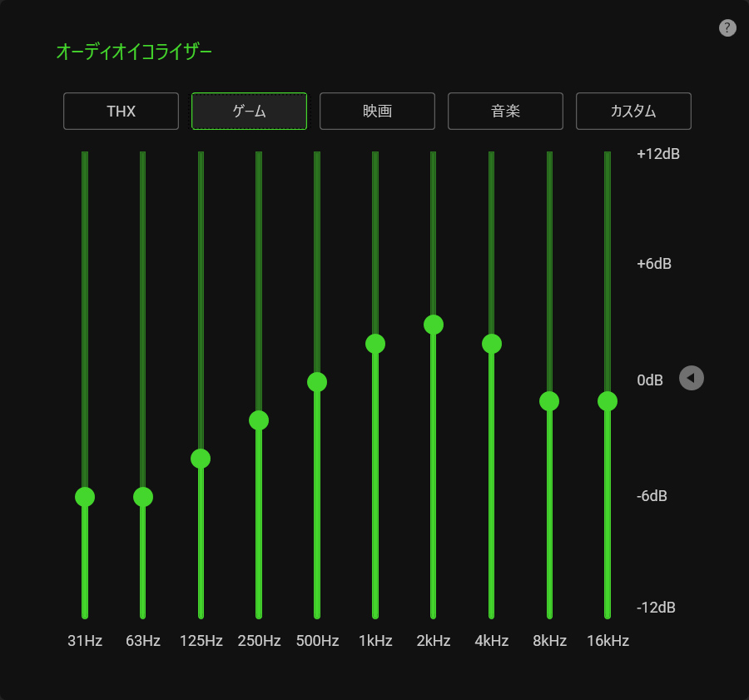The image size is (749, 700).
Task: Click the 1kHz slider knob
Action: point(375,344)
